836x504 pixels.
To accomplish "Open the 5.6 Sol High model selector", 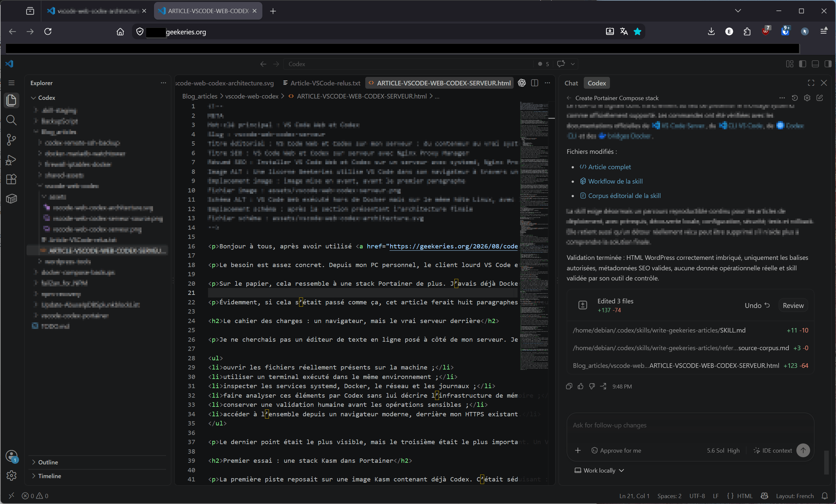I will tap(723, 450).
